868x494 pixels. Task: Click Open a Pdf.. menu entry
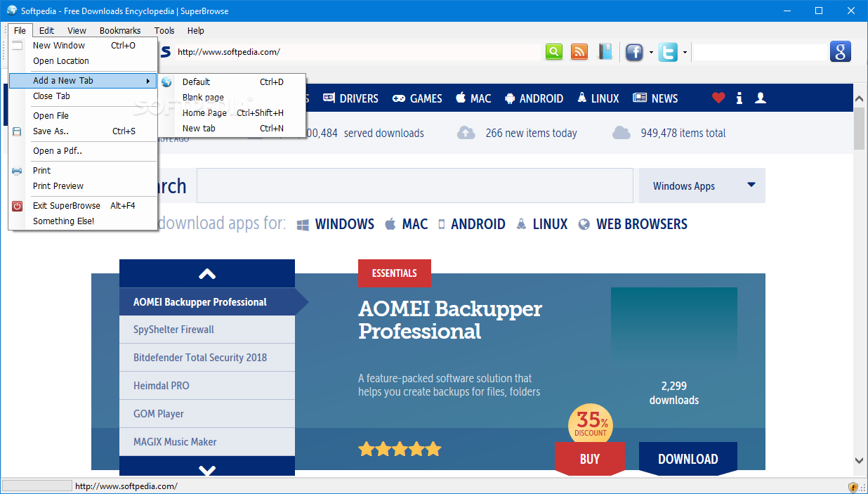click(x=83, y=150)
